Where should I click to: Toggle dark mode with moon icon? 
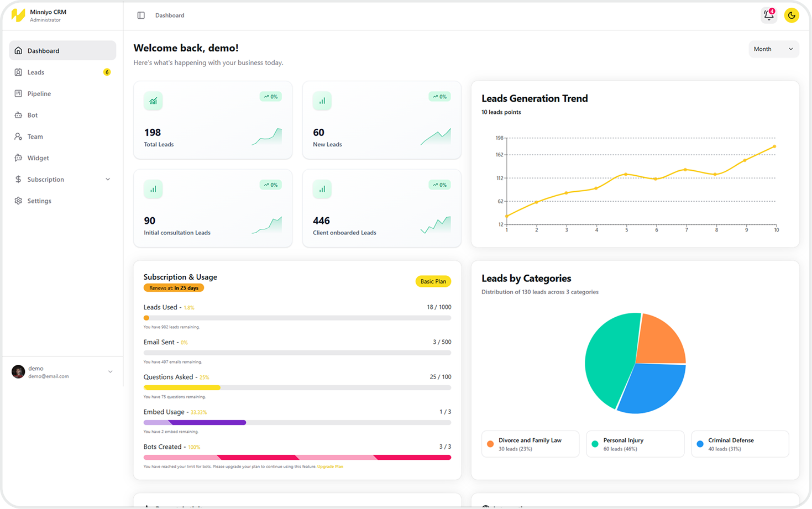point(792,15)
